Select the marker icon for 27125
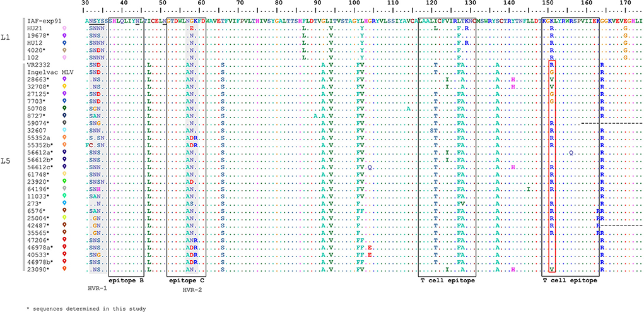 [x=64, y=94]
